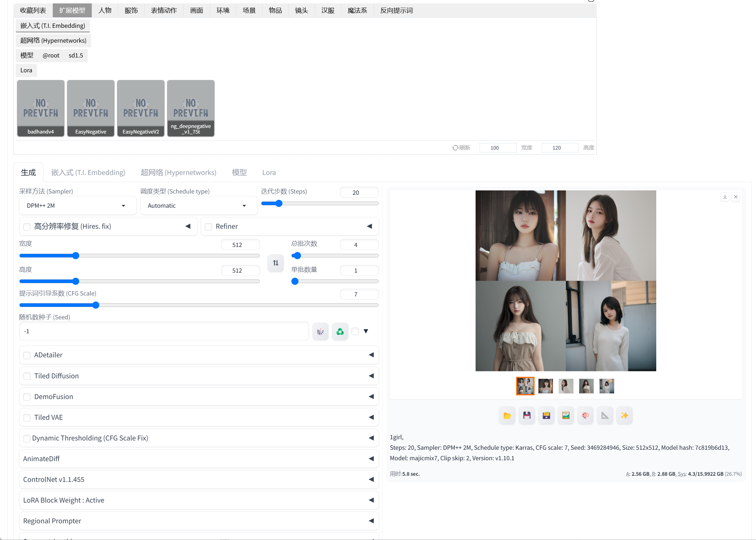The width and height of the screenshot is (756, 540).
Task: Enable Hires. fix checkbox
Action: pyautogui.click(x=27, y=227)
